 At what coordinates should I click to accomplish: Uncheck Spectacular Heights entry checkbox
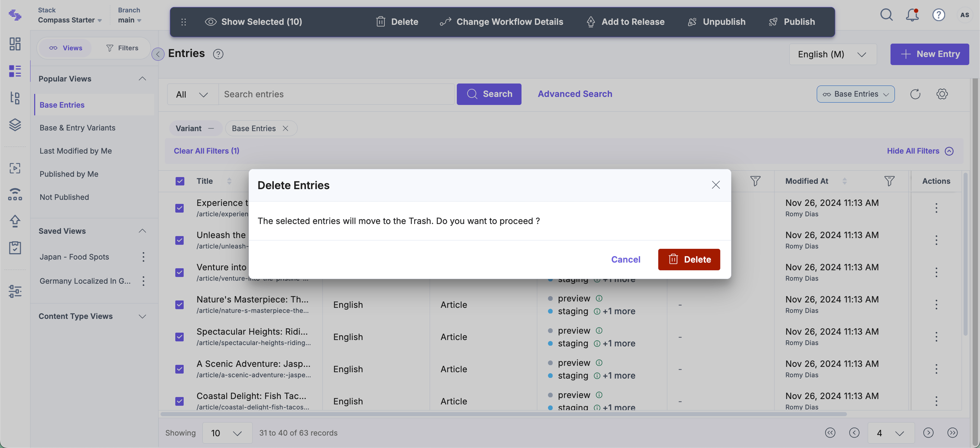tap(180, 337)
